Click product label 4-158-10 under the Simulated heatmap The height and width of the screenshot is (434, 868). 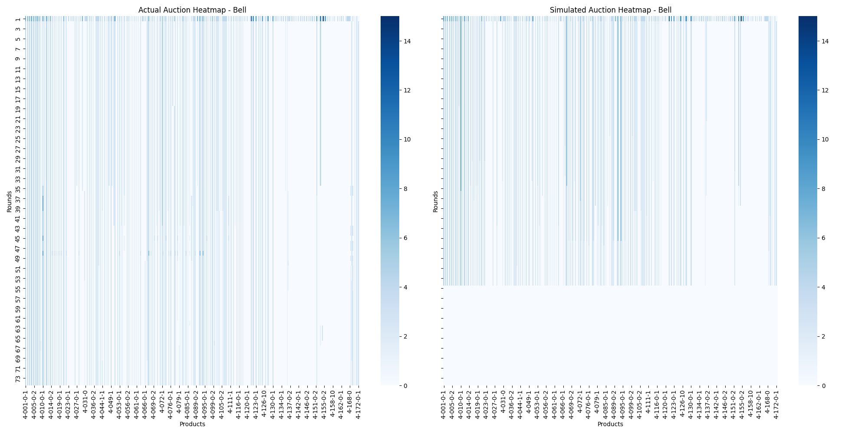click(750, 403)
